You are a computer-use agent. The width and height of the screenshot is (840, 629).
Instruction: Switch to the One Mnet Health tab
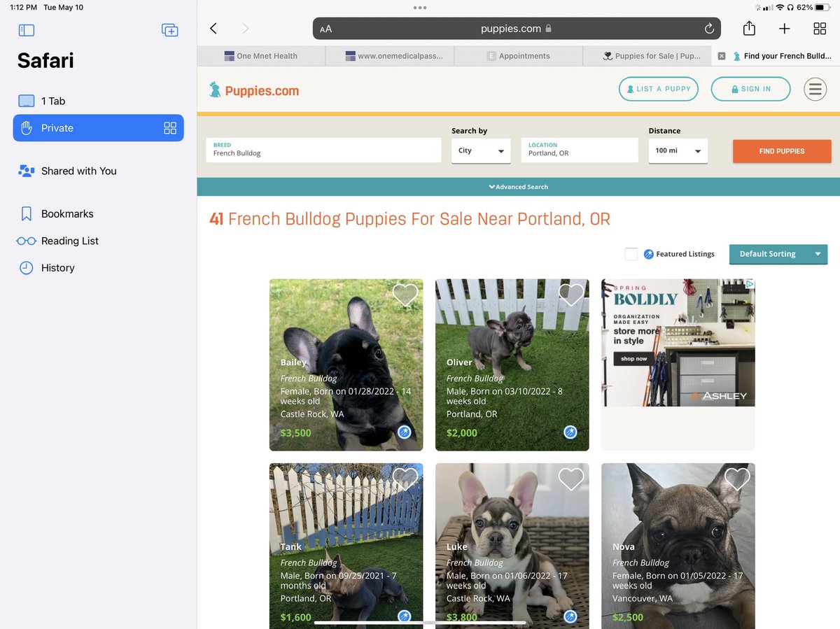[261, 56]
